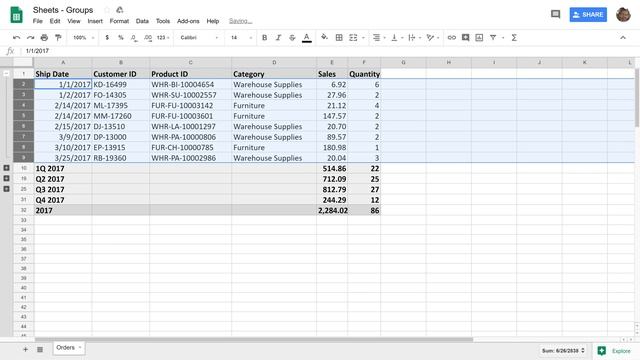640x360 pixels.
Task: Open the Edit menu
Action: click(55, 21)
